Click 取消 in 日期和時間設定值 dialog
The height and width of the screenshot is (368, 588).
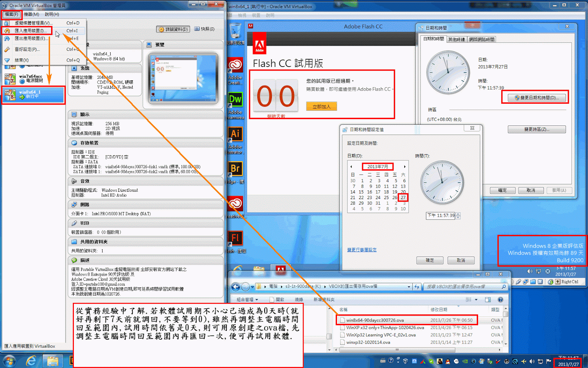[461, 260]
